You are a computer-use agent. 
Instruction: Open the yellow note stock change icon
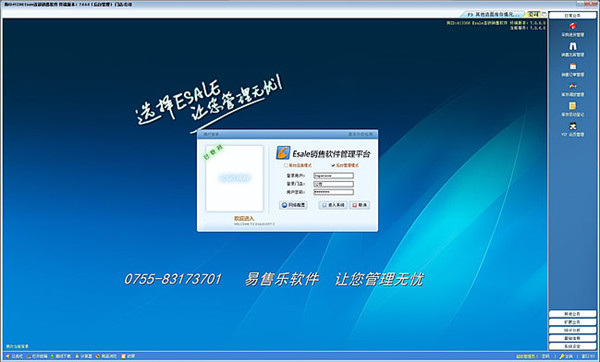point(572,106)
